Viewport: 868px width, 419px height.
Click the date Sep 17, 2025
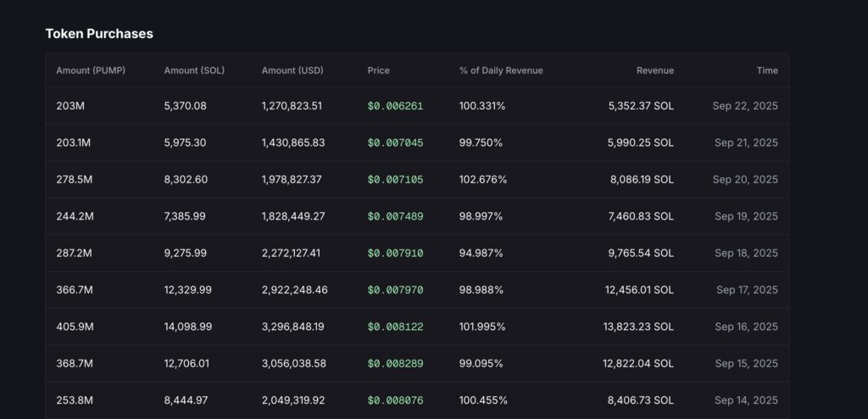point(748,290)
